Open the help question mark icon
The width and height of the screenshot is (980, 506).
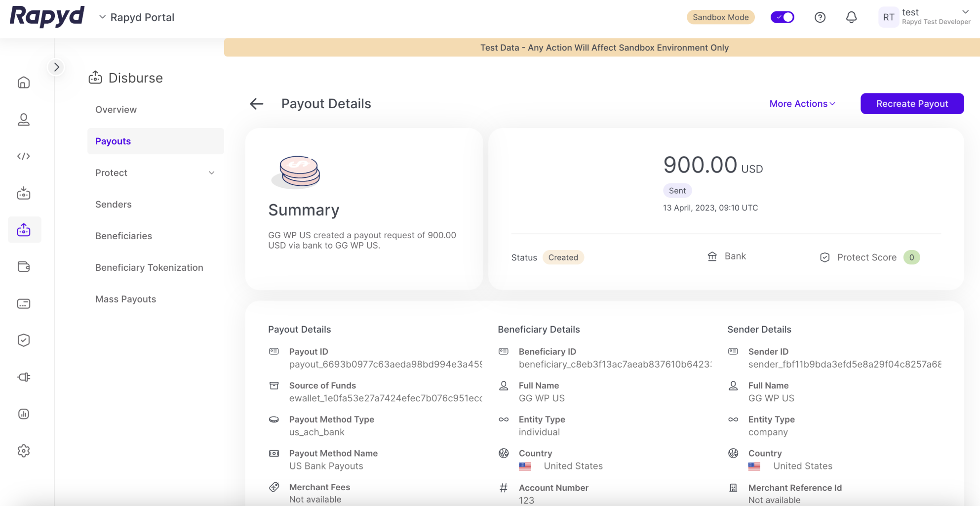pyautogui.click(x=820, y=17)
